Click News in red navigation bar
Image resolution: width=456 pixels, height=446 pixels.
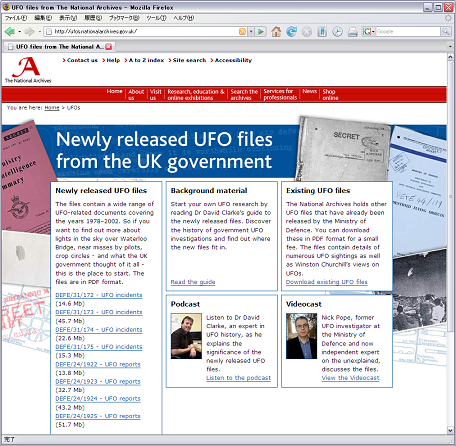(310, 91)
